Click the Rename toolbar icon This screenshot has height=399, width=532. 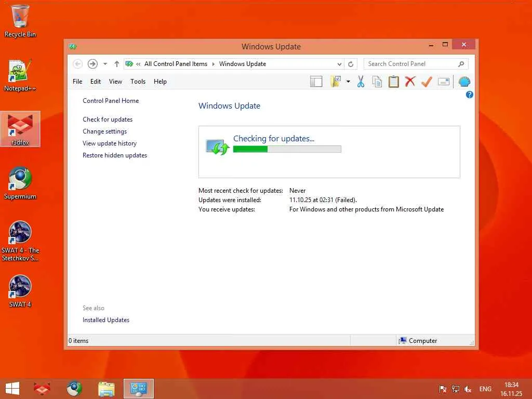[x=444, y=82]
